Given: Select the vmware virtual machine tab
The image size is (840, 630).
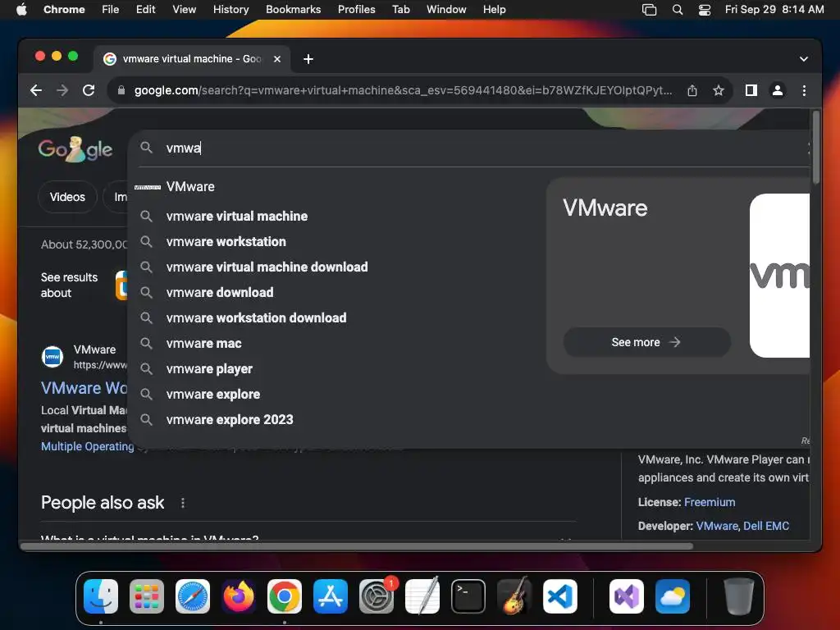Looking at the screenshot, I should [192, 59].
